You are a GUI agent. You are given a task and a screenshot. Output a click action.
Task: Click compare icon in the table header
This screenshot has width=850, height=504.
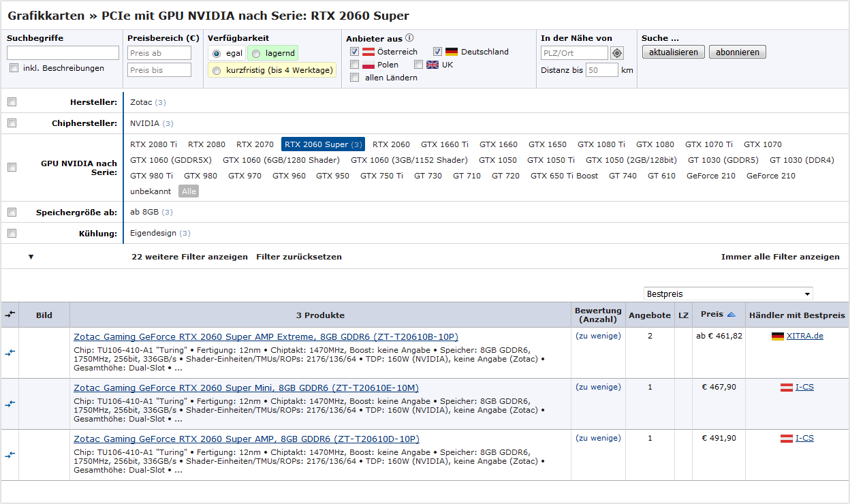pos(10,315)
